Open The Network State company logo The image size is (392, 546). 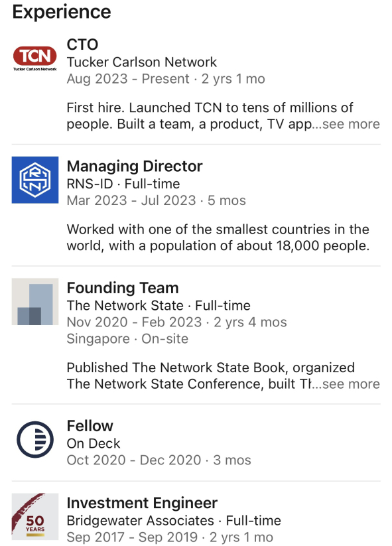point(35,302)
